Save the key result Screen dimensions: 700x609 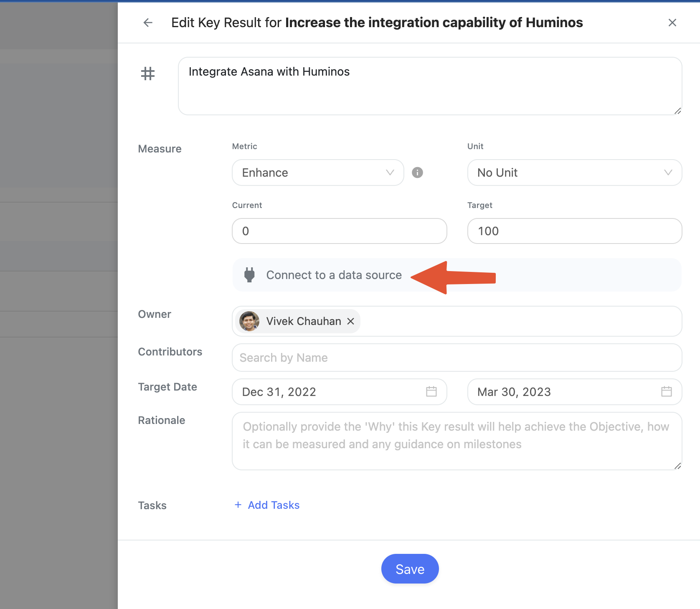(x=410, y=569)
